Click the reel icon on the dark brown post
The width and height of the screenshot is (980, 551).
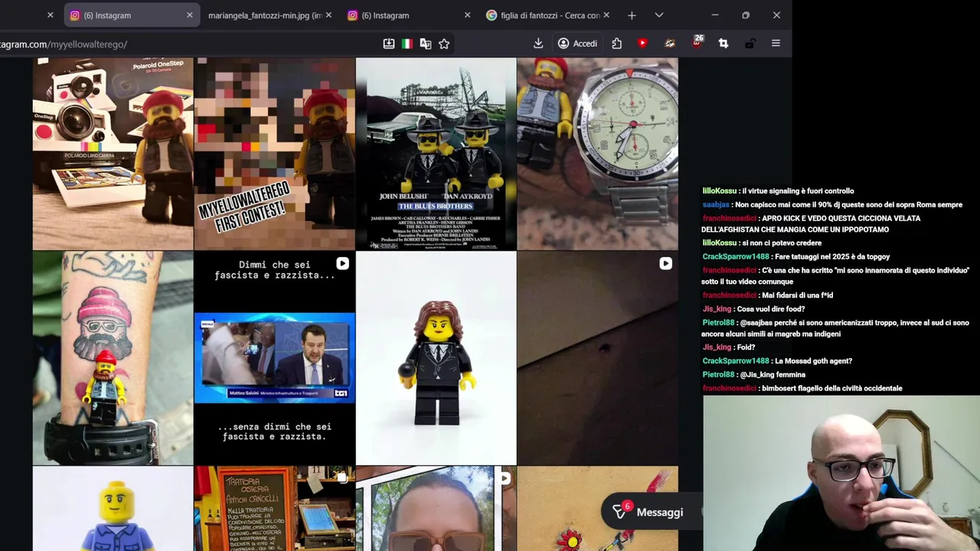tap(665, 263)
